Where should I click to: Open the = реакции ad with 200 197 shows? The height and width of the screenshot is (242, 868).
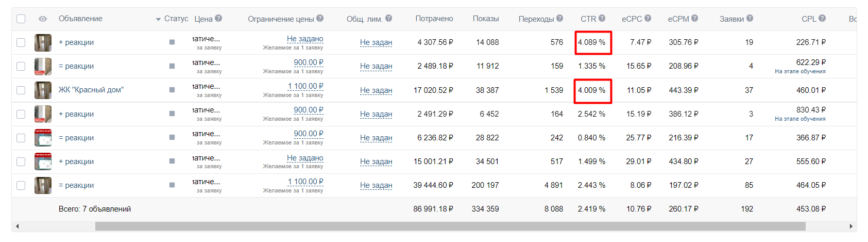coord(76,185)
